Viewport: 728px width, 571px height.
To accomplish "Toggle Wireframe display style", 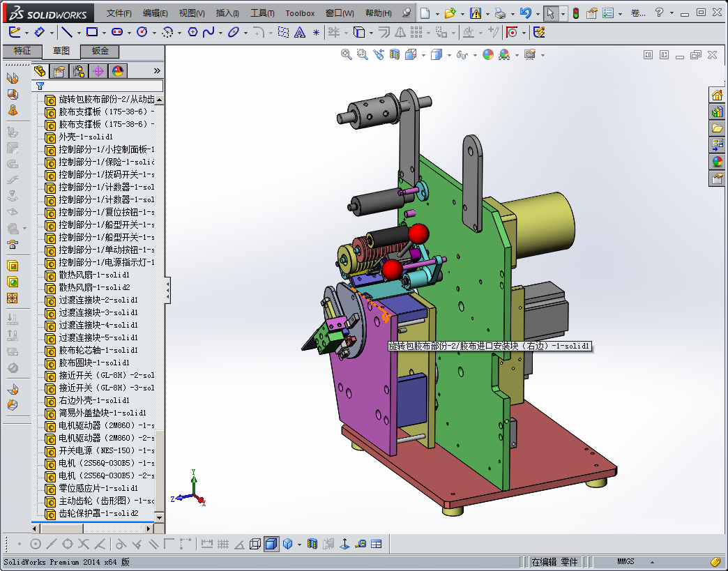I will click(x=255, y=544).
